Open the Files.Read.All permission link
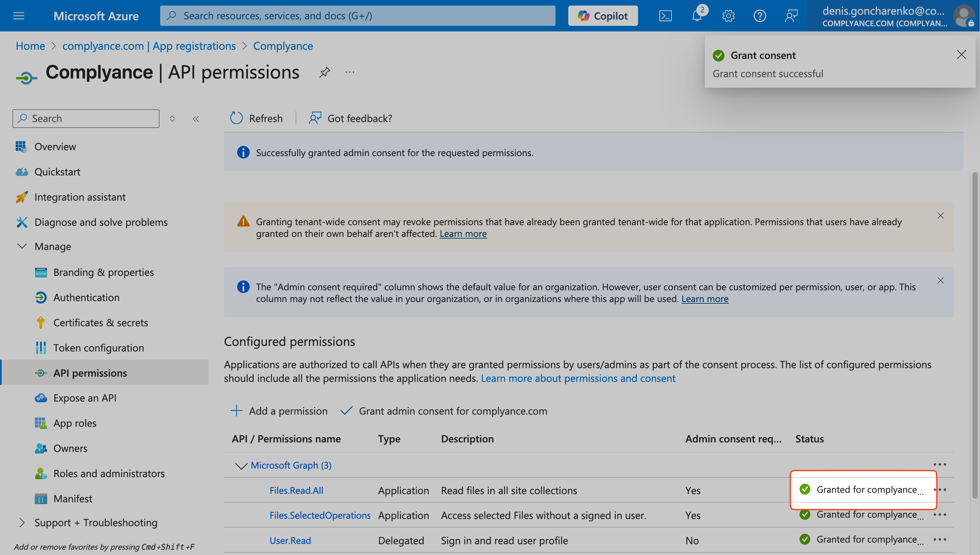Image resolution: width=980 pixels, height=555 pixels. 296,490
